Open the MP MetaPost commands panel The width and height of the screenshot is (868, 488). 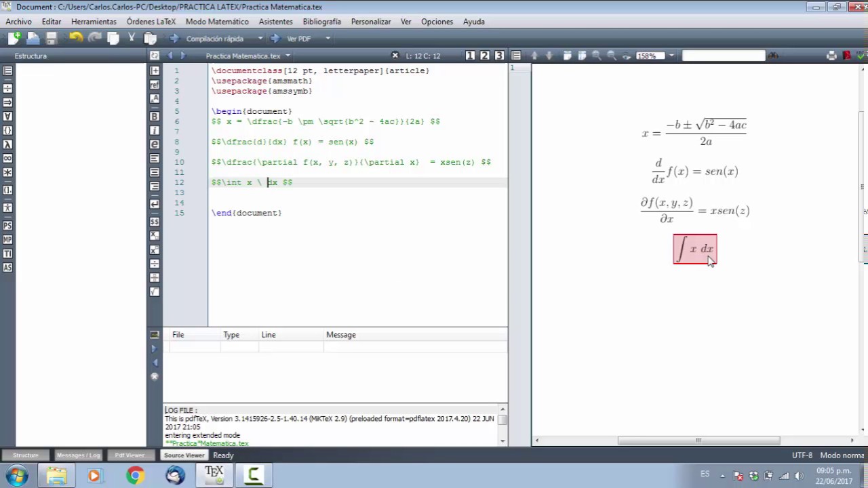click(7, 240)
